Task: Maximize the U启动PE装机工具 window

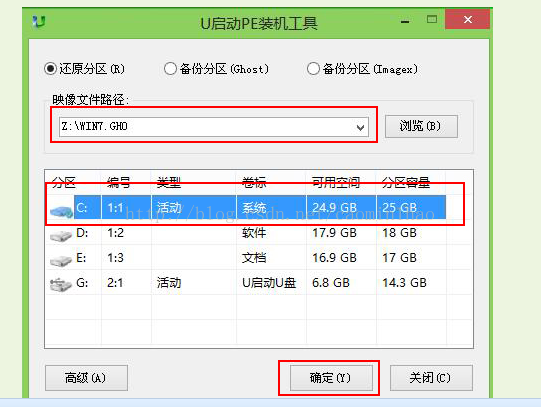Action: (432, 19)
